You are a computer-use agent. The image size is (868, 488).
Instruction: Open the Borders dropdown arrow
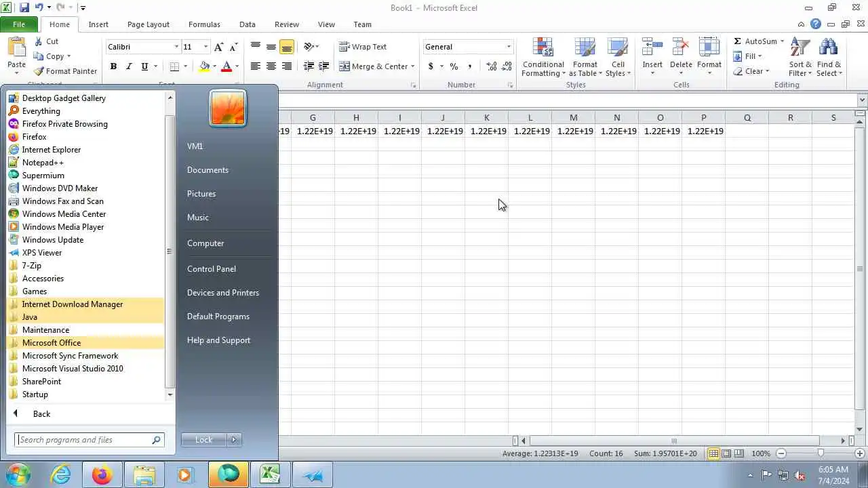[x=185, y=66]
